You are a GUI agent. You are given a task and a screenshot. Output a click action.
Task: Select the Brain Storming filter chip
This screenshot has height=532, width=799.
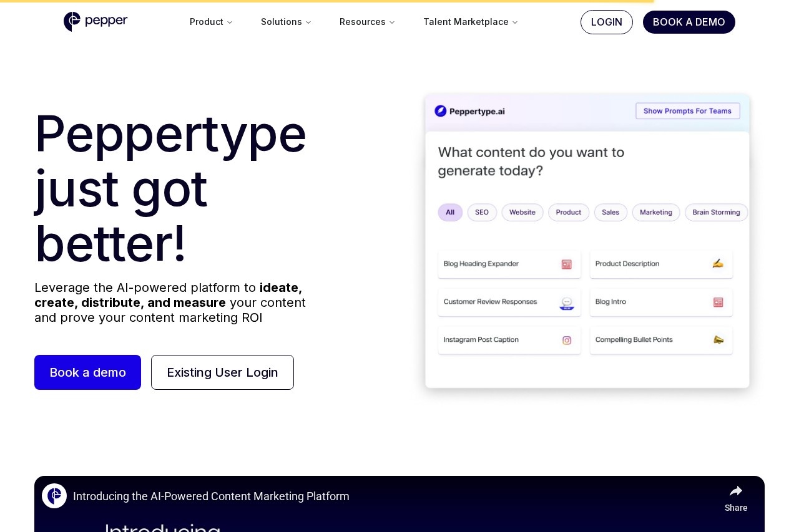pos(716,212)
